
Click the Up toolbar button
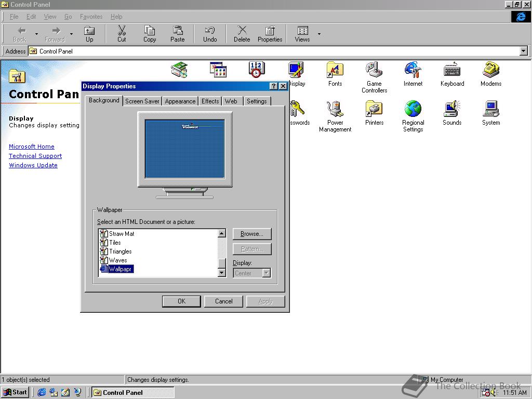pos(89,34)
